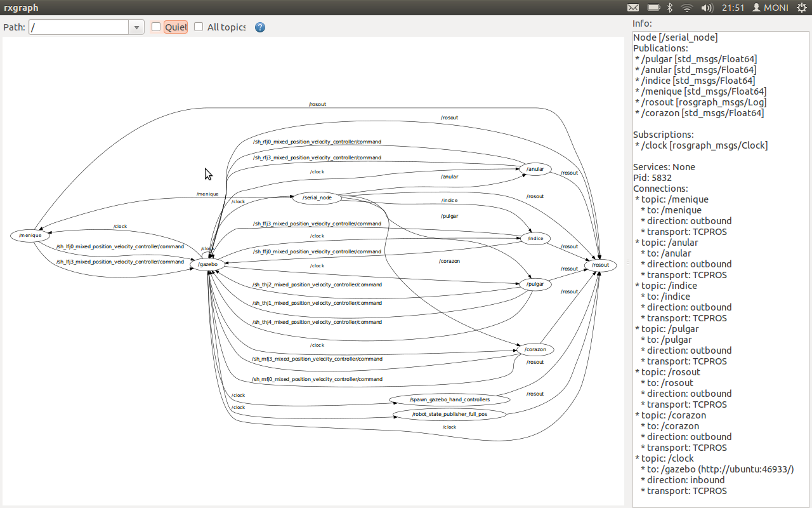Click the /indice topic edge label

coord(449,200)
